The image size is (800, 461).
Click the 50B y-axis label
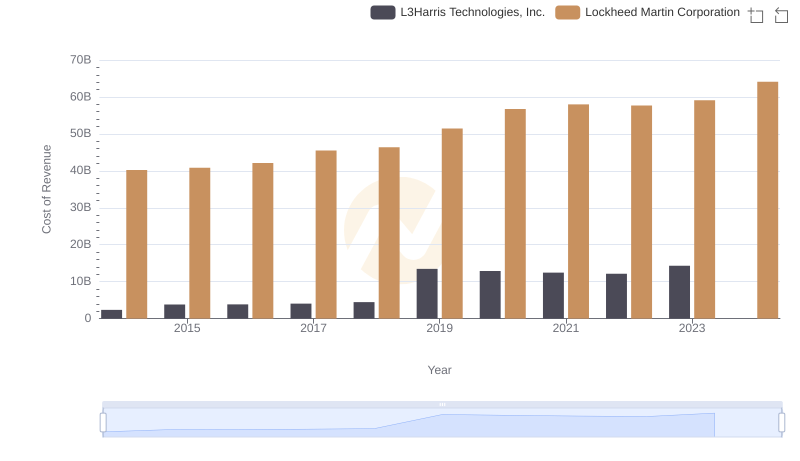click(81, 134)
